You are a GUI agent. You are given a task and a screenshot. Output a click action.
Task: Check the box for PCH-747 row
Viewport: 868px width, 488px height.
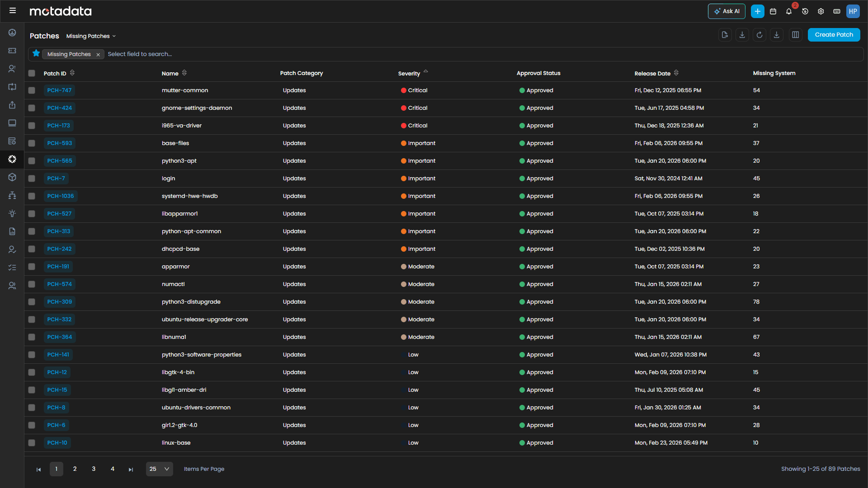point(32,90)
